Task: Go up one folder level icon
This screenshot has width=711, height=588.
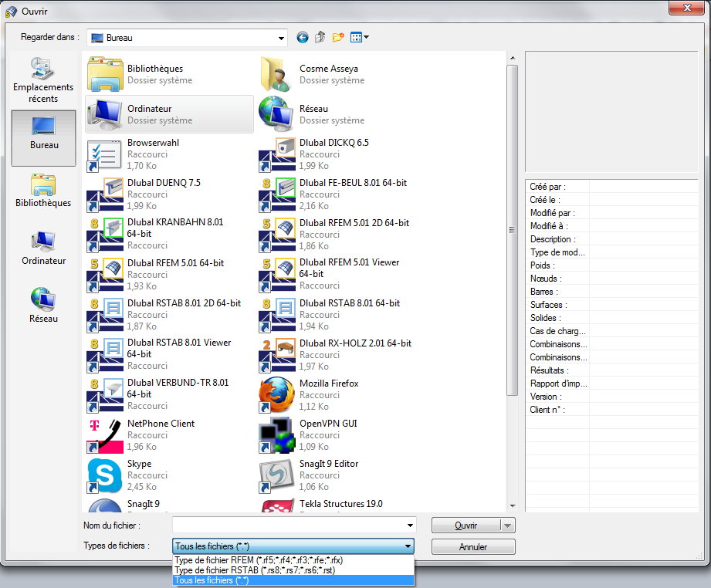Action: 320,37
